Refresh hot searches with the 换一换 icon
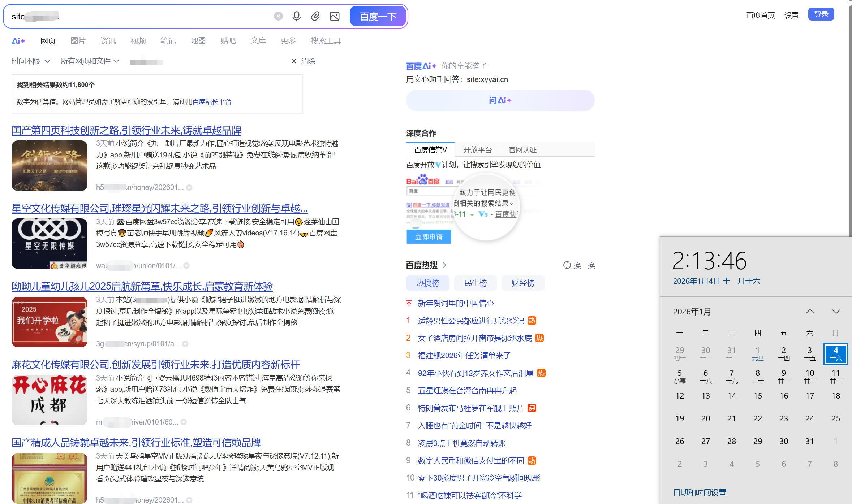This screenshot has width=852, height=504. [567, 265]
